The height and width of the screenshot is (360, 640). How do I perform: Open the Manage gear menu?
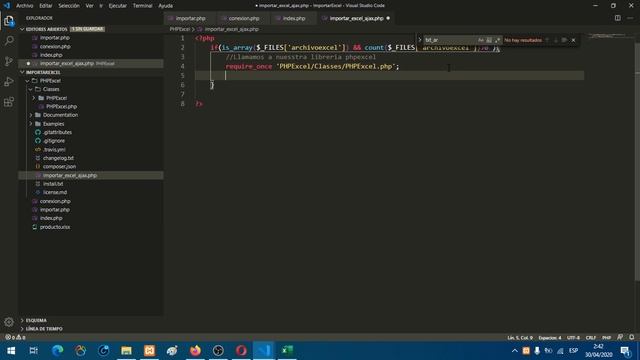(9, 322)
